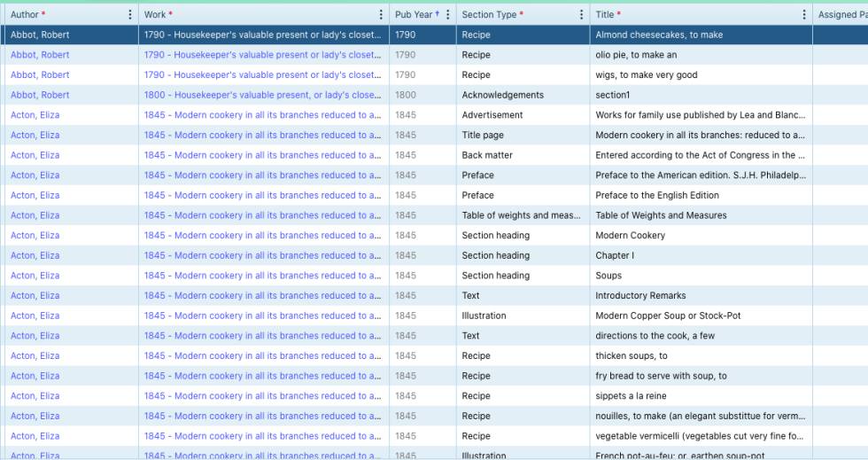The height and width of the screenshot is (460, 868).
Task: Click the Assigned column header
Action: pos(841,15)
